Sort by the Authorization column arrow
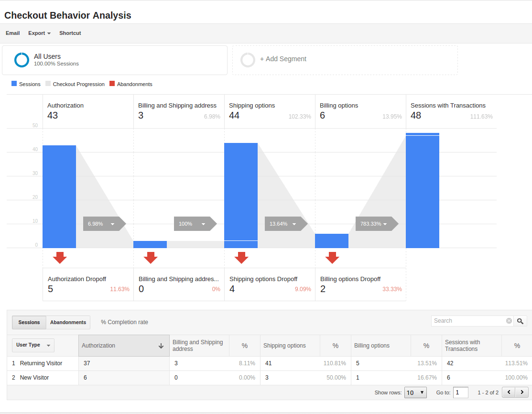The image size is (532, 414). pos(161,346)
